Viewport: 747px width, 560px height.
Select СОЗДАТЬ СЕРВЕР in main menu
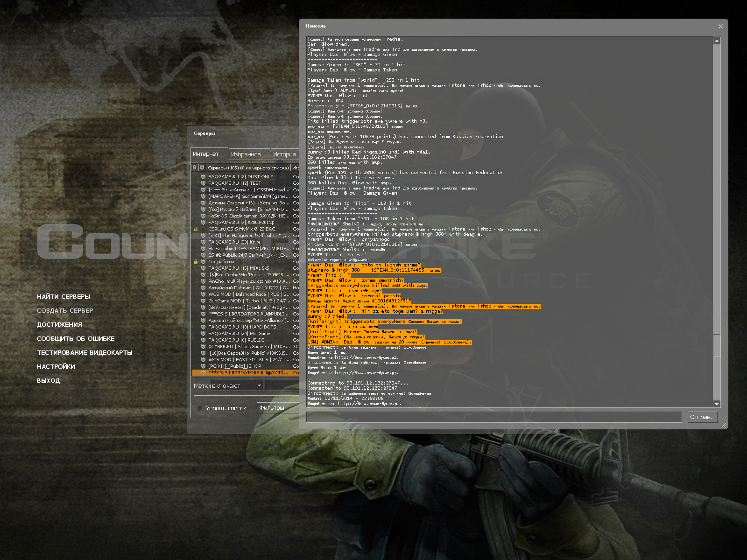(65, 311)
